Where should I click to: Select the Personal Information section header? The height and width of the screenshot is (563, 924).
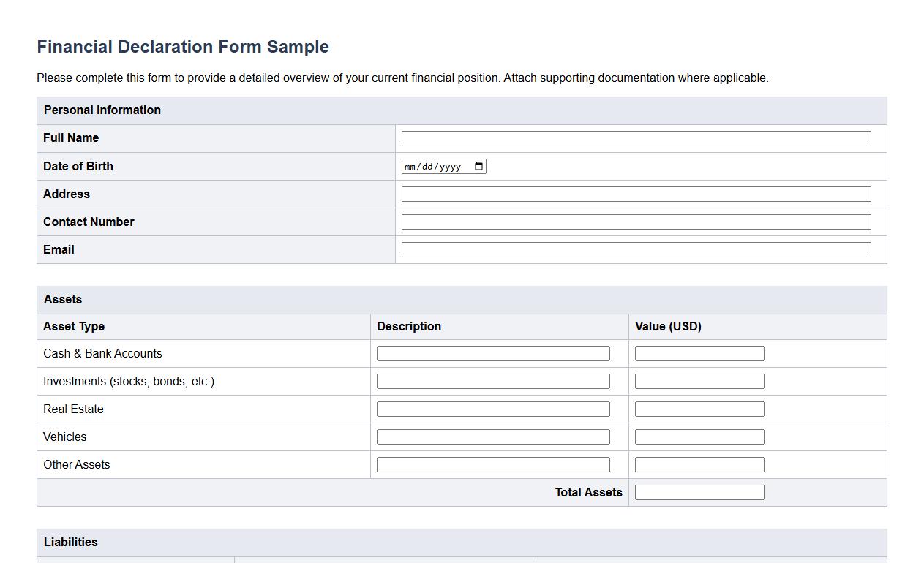pos(102,110)
